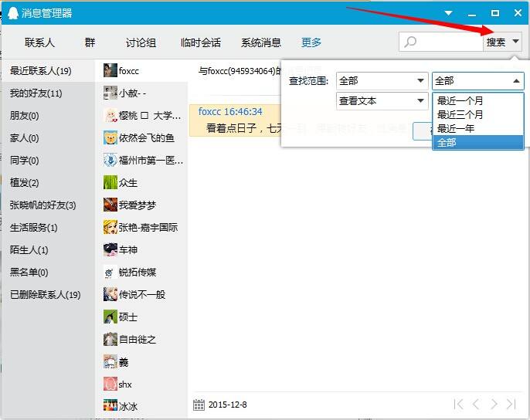530x420 pixels.
Task: Click avatar of 张艳-嘉宇国际
Action: click(110, 227)
